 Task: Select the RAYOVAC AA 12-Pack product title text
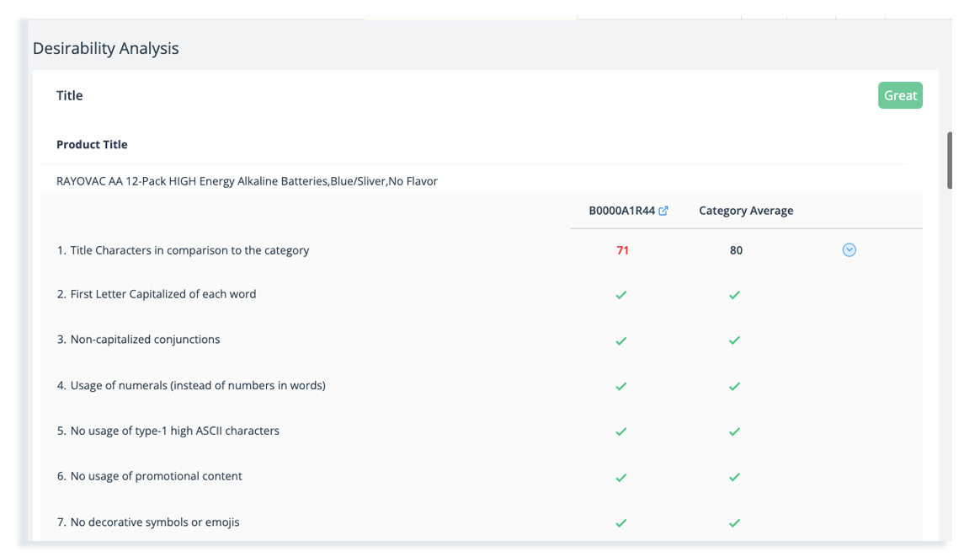point(247,181)
